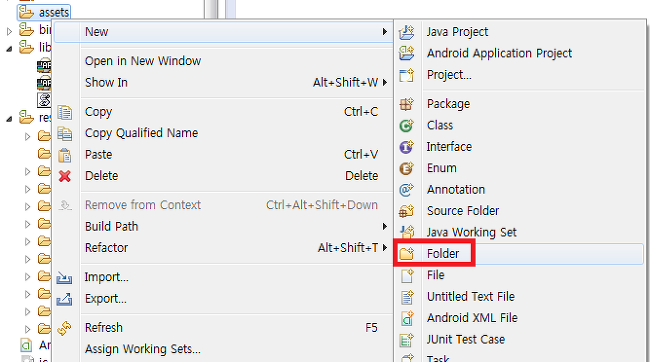The width and height of the screenshot is (650, 362).
Task: Select Untitled Text File entry
Action: point(471,296)
